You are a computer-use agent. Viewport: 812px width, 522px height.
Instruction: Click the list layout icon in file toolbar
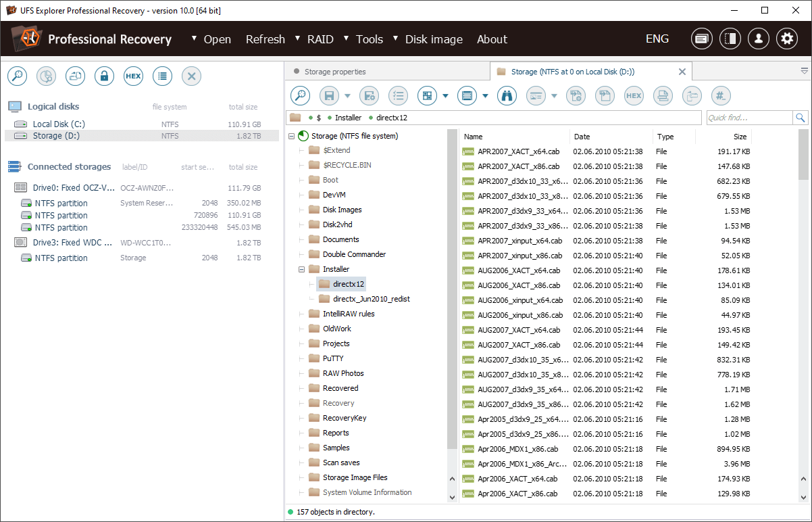click(467, 96)
